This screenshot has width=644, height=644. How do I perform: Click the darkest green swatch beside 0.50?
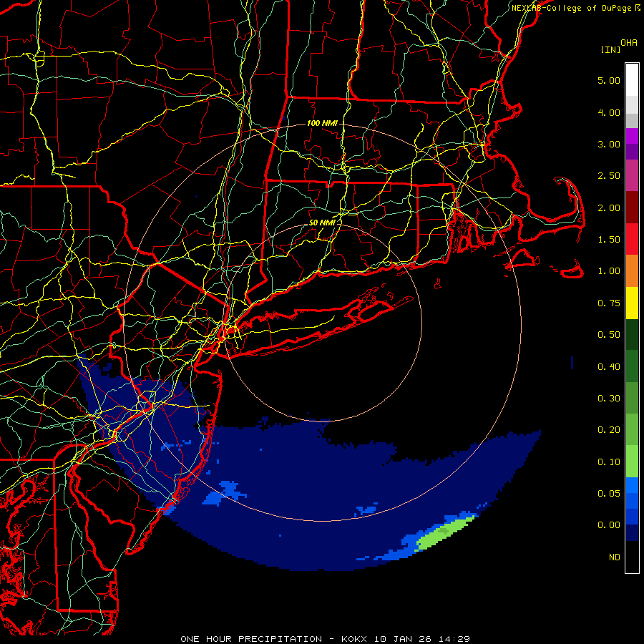pyautogui.click(x=632, y=334)
